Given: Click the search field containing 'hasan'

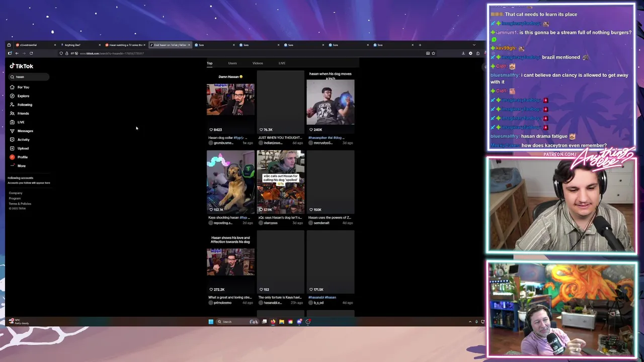Looking at the screenshot, I should [29, 77].
